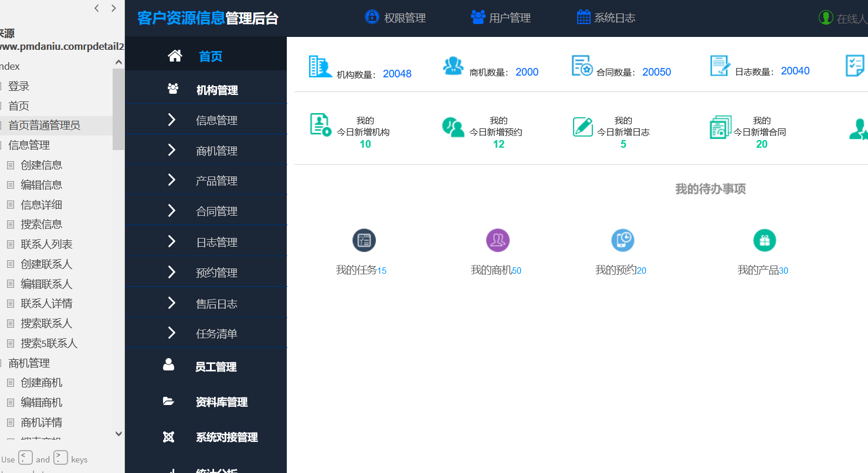Click the 机构数量 building icon
Screen dimensions: 868x473
point(320,67)
